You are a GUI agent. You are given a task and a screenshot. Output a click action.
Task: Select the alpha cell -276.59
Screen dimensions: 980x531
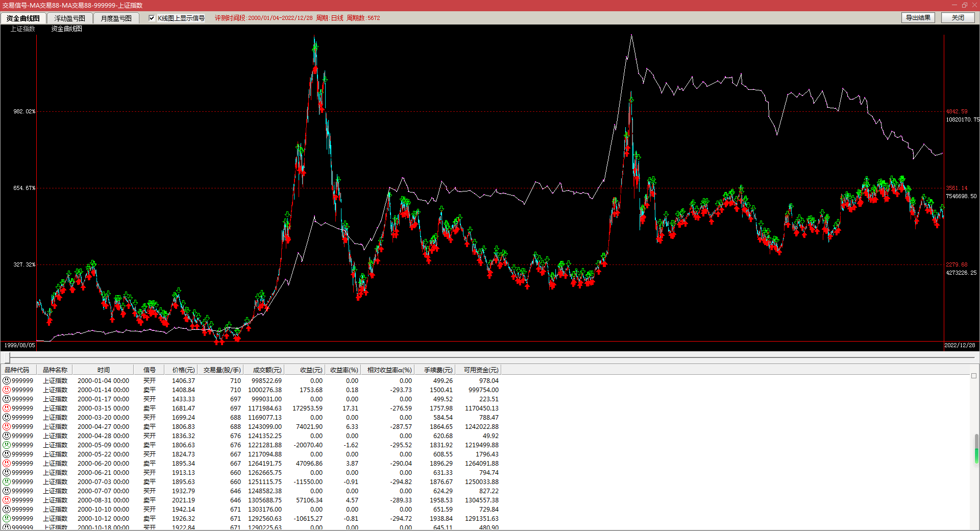401,408
